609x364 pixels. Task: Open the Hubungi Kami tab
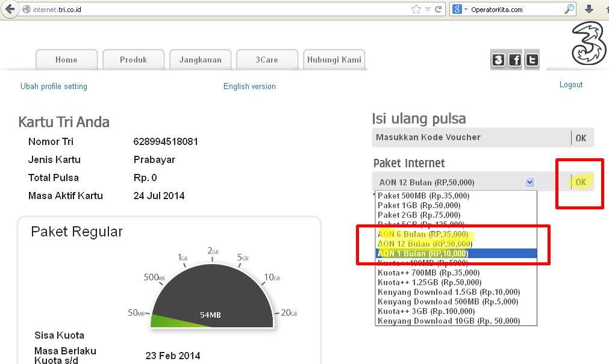[334, 60]
